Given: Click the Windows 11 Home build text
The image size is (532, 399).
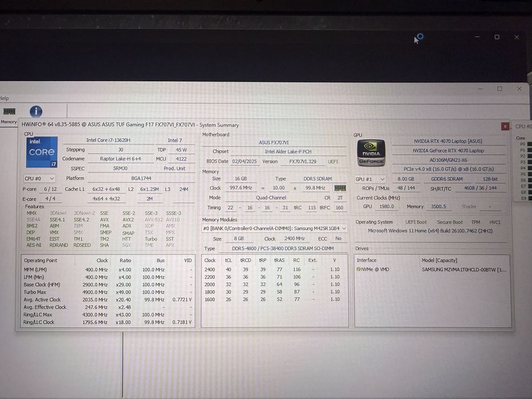Looking at the screenshot, I should click(x=430, y=231).
